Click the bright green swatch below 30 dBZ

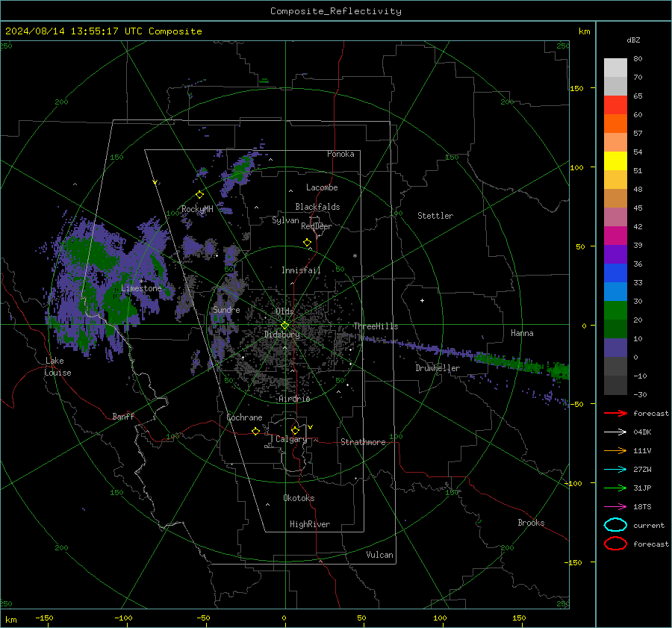(615, 311)
